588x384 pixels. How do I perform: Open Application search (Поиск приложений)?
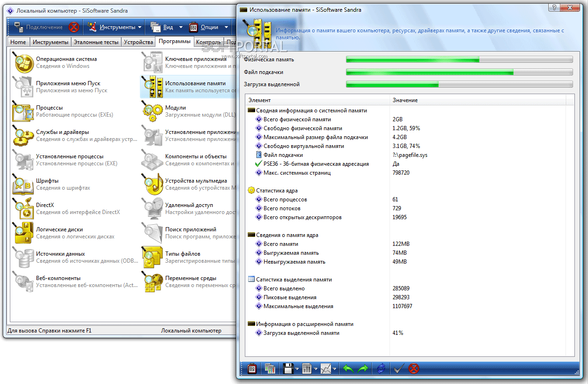click(188, 233)
